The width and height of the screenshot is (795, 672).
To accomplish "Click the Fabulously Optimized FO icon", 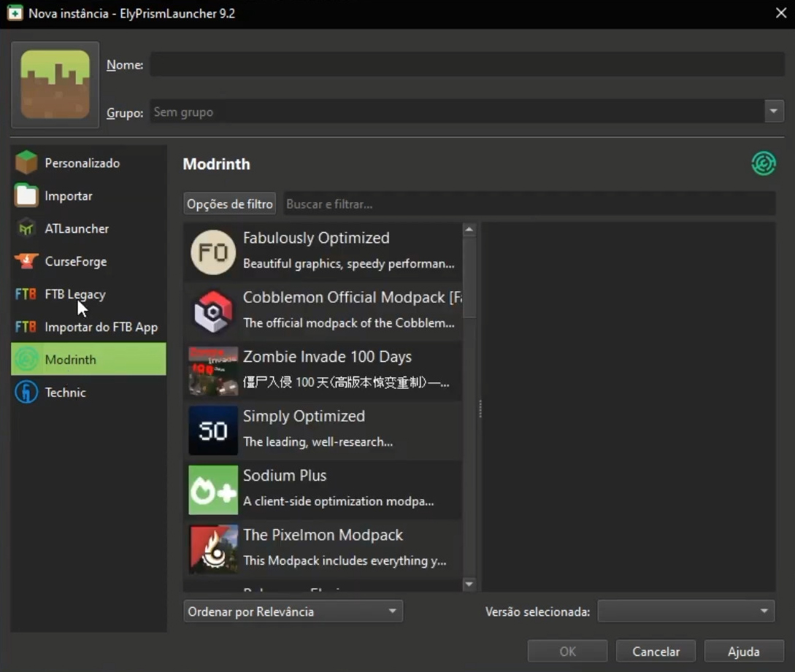I will tap(213, 252).
